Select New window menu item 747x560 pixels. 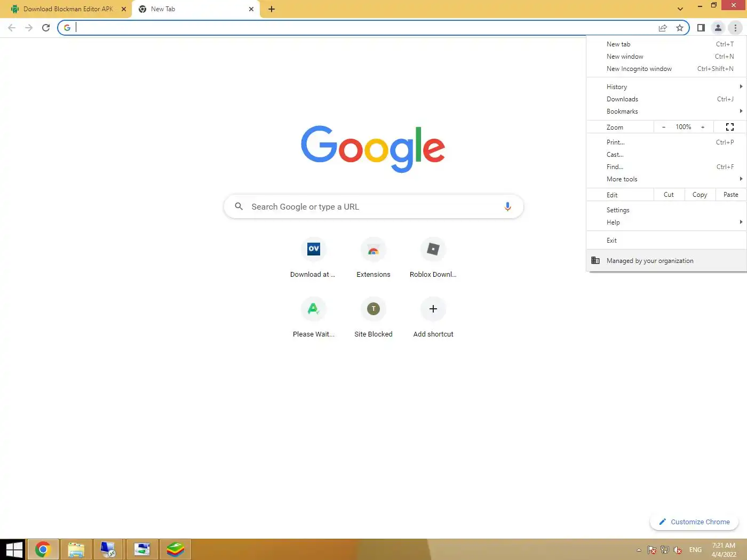coord(666,57)
